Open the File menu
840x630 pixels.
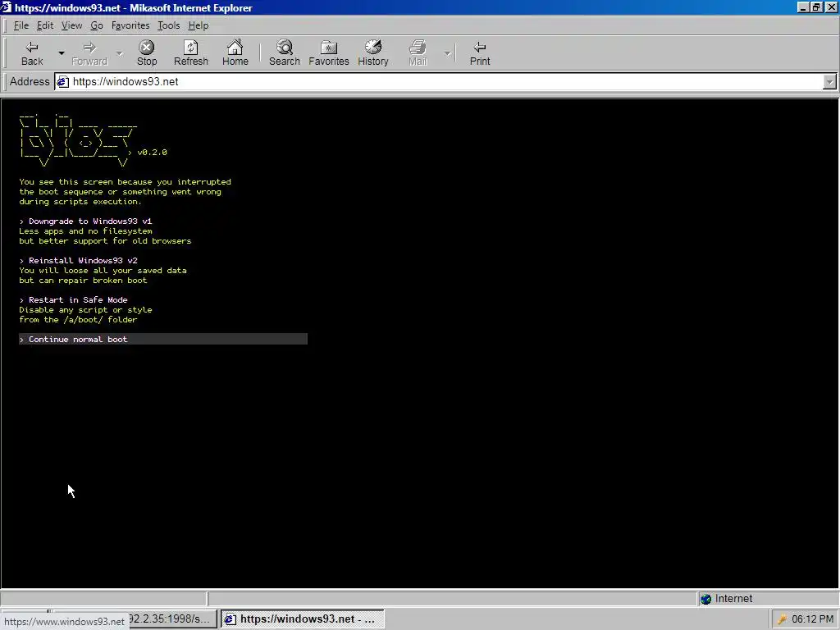21,25
